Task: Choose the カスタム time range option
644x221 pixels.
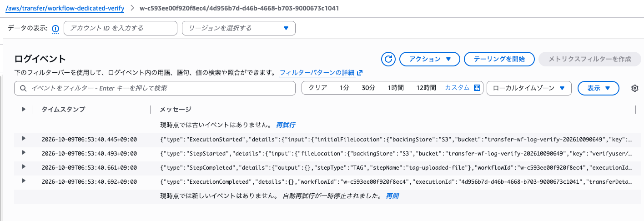Action: point(457,88)
